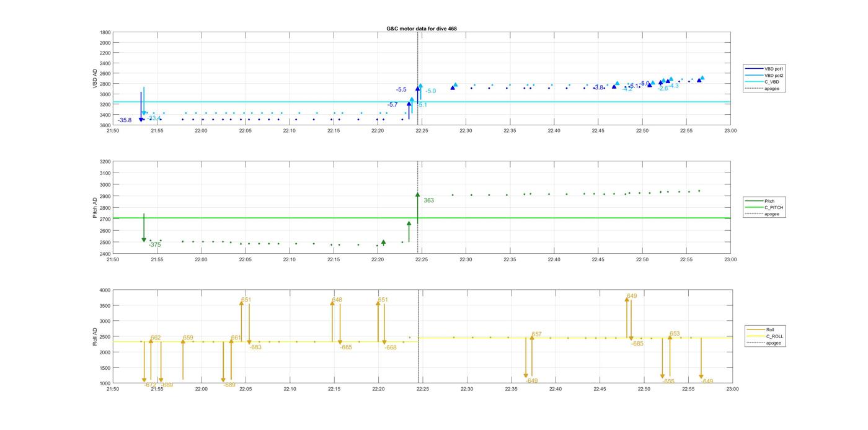Viewport: 868px width, 430px height.
Task: Click the 'VBD AD' y-axis label
Action: point(95,79)
